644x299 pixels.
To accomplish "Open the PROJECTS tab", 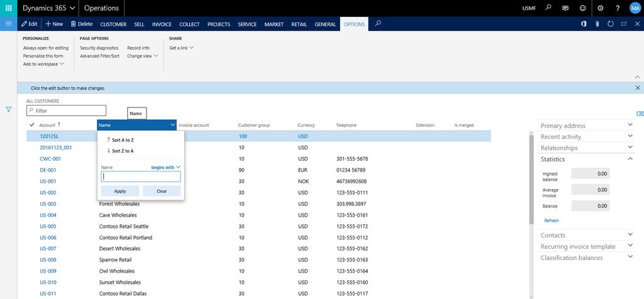I will point(218,24).
